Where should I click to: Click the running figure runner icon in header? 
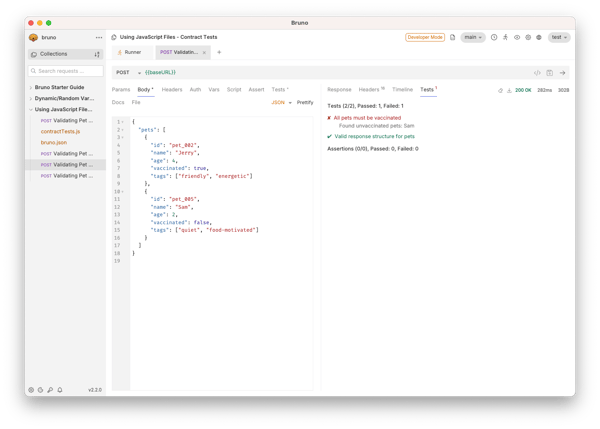pos(505,37)
